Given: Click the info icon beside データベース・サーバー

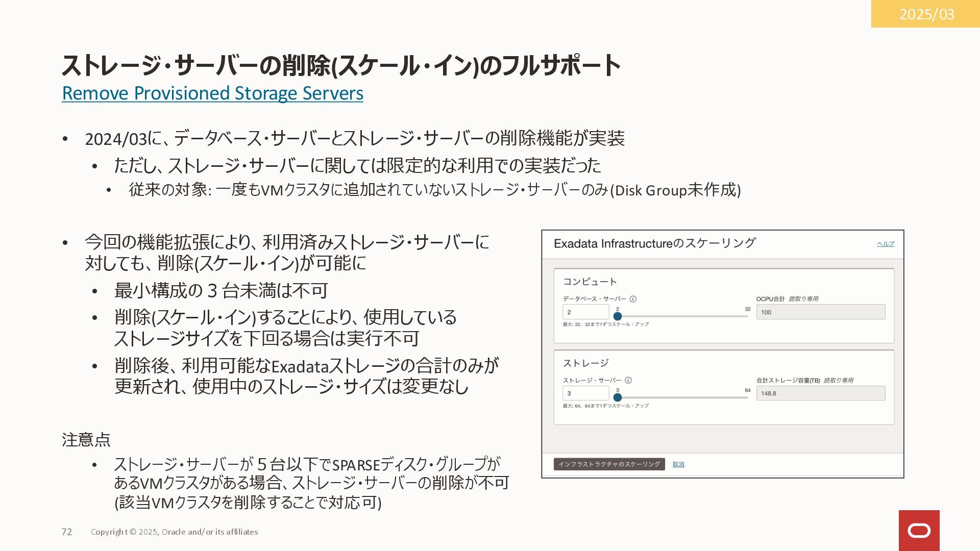Looking at the screenshot, I should click(633, 299).
